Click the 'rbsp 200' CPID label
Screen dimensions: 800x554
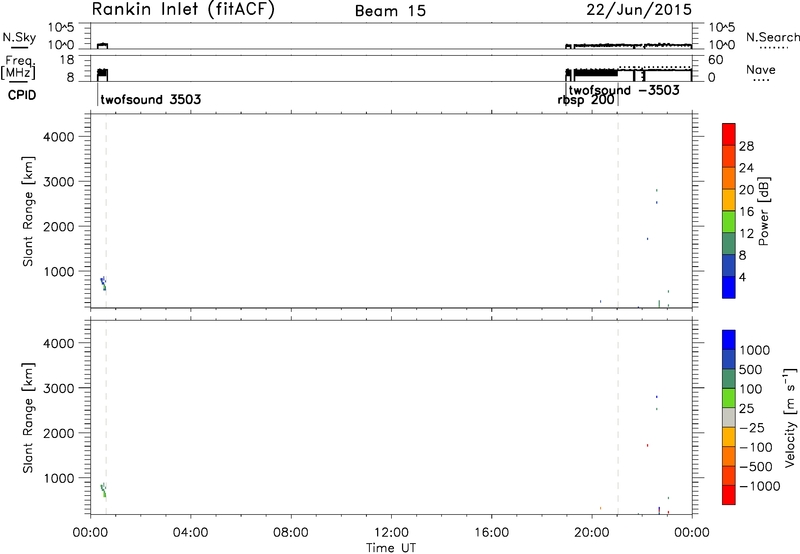586,100
